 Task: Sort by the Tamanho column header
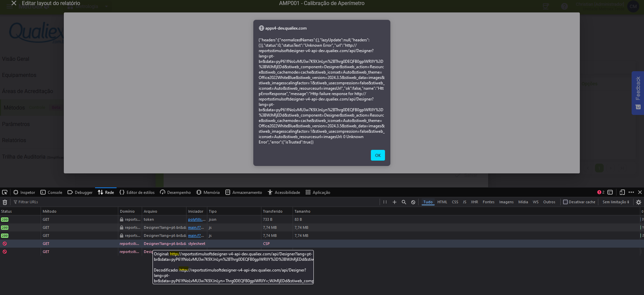click(466, 211)
